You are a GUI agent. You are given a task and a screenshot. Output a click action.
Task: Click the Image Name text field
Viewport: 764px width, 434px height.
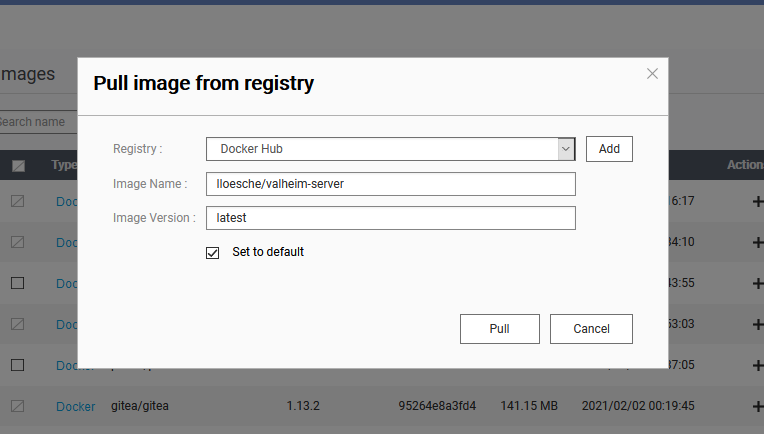[x=390, y=184]
